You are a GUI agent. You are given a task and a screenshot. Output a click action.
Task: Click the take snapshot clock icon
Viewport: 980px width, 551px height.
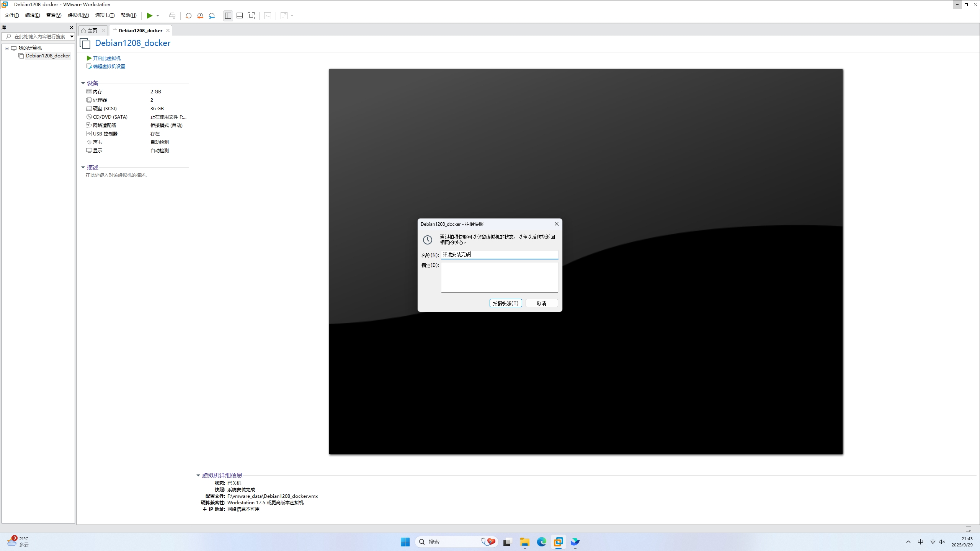188,16
